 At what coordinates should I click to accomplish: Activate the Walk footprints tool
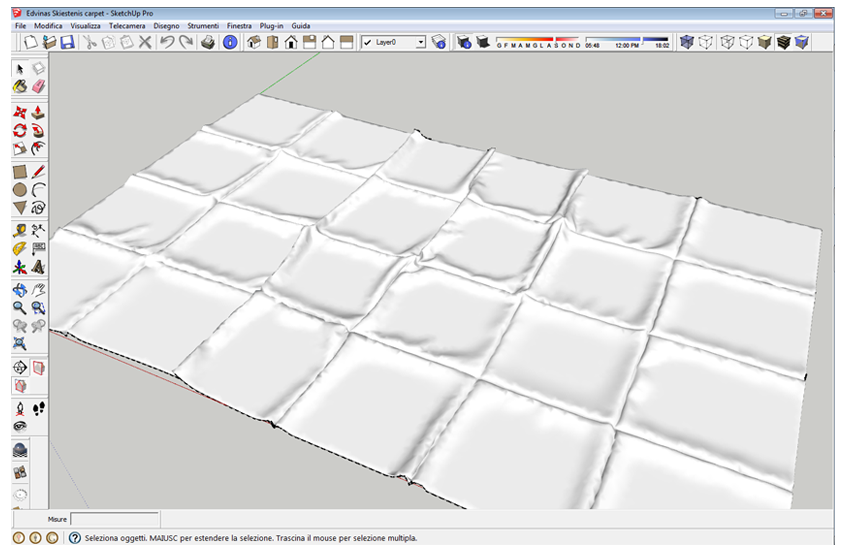click(38, 409)
